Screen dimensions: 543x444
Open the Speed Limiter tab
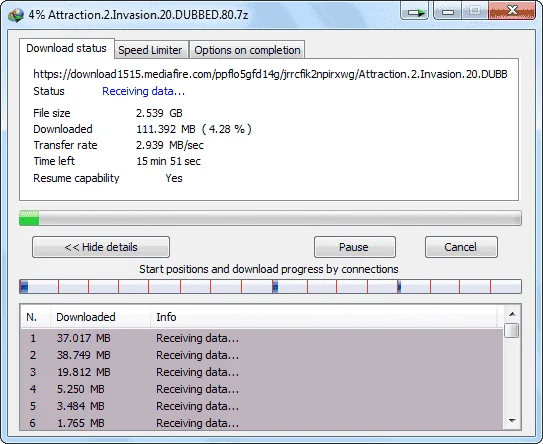click(150, 50)
